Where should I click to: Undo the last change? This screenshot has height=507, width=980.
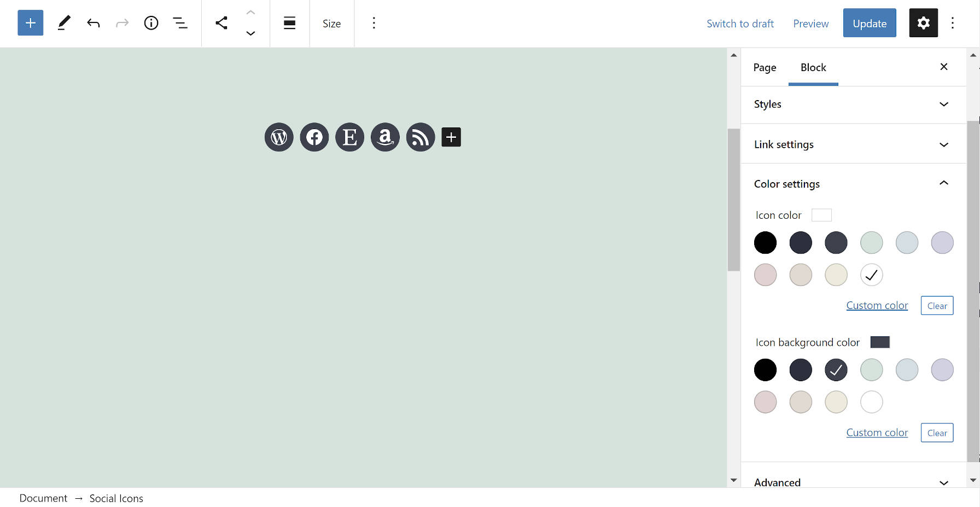93,23
